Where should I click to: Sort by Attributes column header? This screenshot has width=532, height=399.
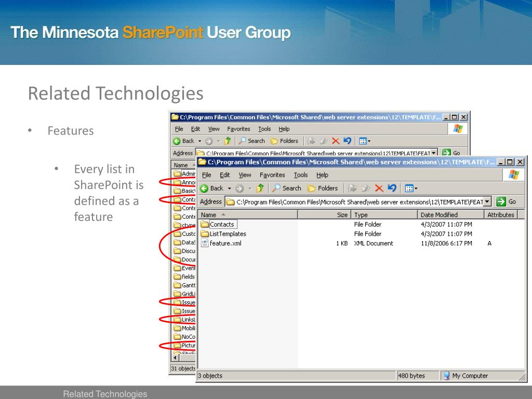pyautogui.click(x=501, y=215)
